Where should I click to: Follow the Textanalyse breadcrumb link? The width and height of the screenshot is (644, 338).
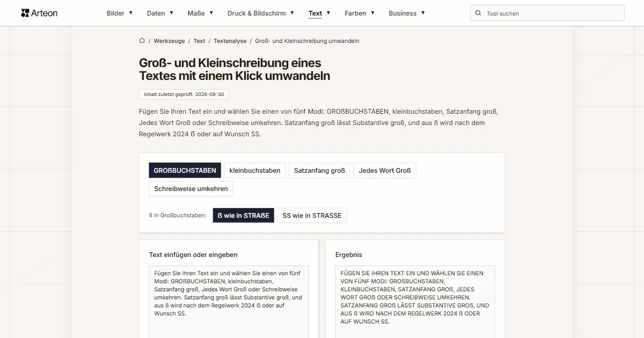click(230, 41)
